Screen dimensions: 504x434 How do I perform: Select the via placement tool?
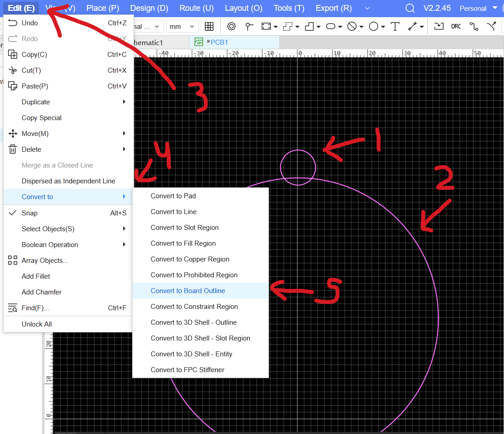click(231, 27)
